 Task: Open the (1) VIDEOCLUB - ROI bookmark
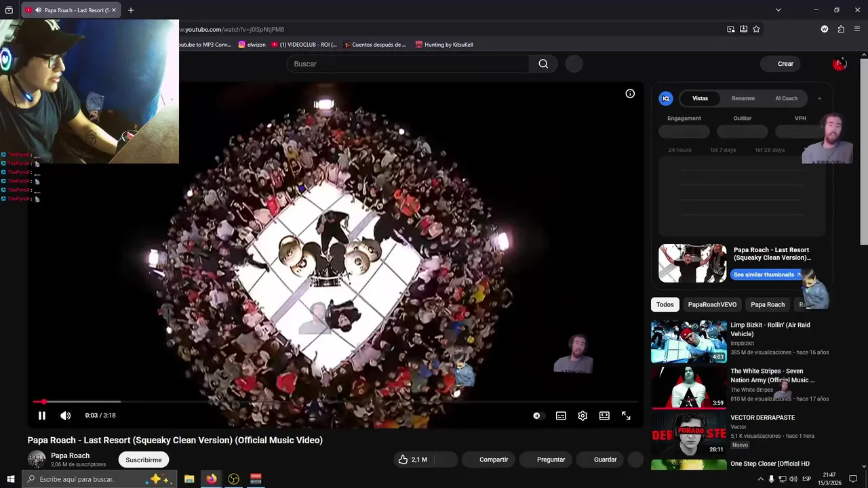304,45
